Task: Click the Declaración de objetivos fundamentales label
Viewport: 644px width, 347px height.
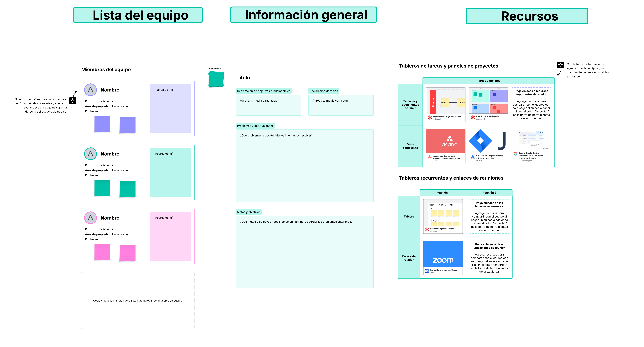Action: coord(264,91)
